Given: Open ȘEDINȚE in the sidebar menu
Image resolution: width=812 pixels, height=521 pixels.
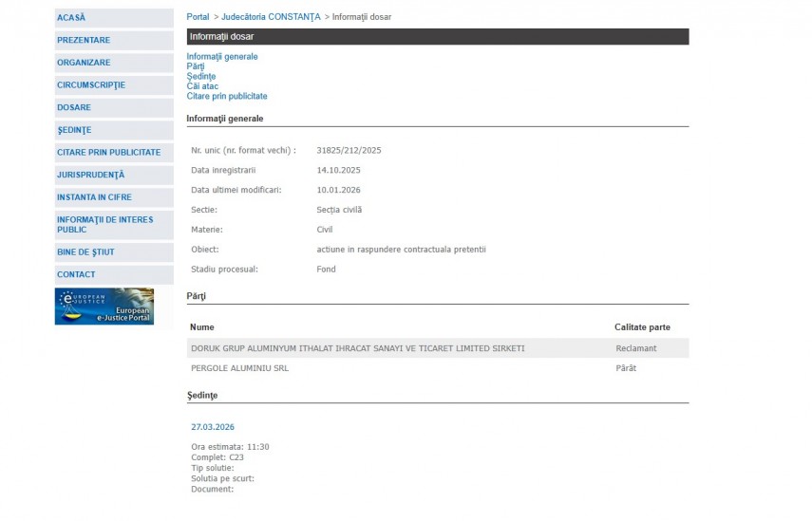Looking at the screenshot, I should point(74,130).
